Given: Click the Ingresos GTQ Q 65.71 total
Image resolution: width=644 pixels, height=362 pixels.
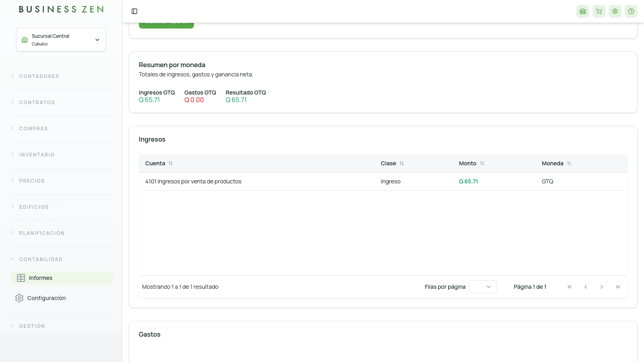Looking at the screenshot, I should coord(149,100).
